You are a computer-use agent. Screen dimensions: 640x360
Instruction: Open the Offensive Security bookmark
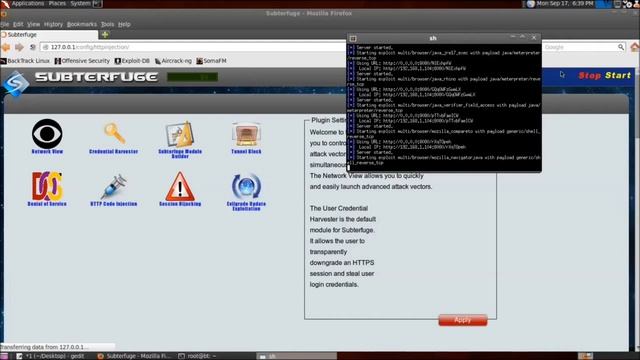(82, 61)
